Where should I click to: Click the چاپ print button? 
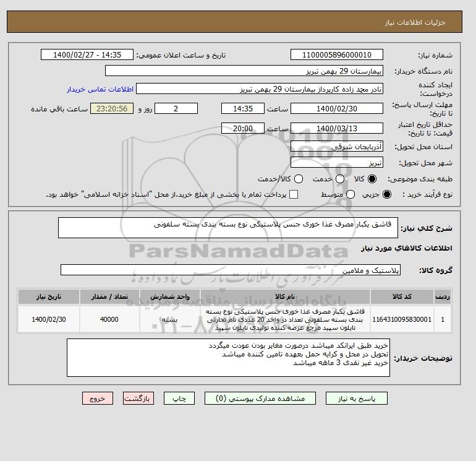pos(179,399)
